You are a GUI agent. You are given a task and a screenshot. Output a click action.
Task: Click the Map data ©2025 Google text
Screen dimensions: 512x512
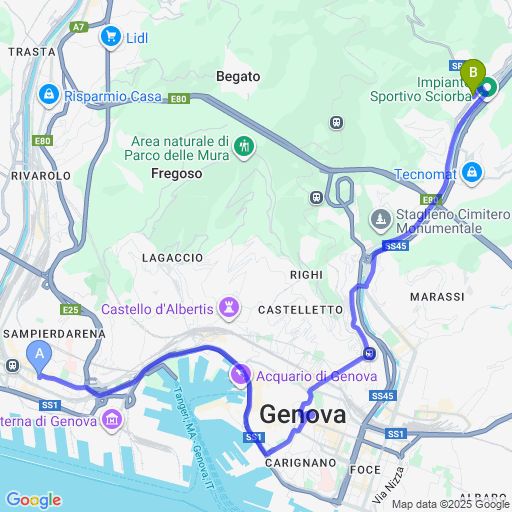pyautogui.click(x=451, y=504)
